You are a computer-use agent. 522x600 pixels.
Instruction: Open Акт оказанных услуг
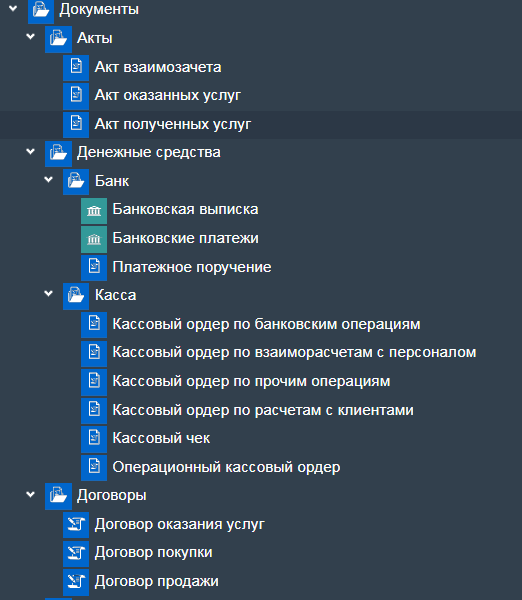point(168,95)
